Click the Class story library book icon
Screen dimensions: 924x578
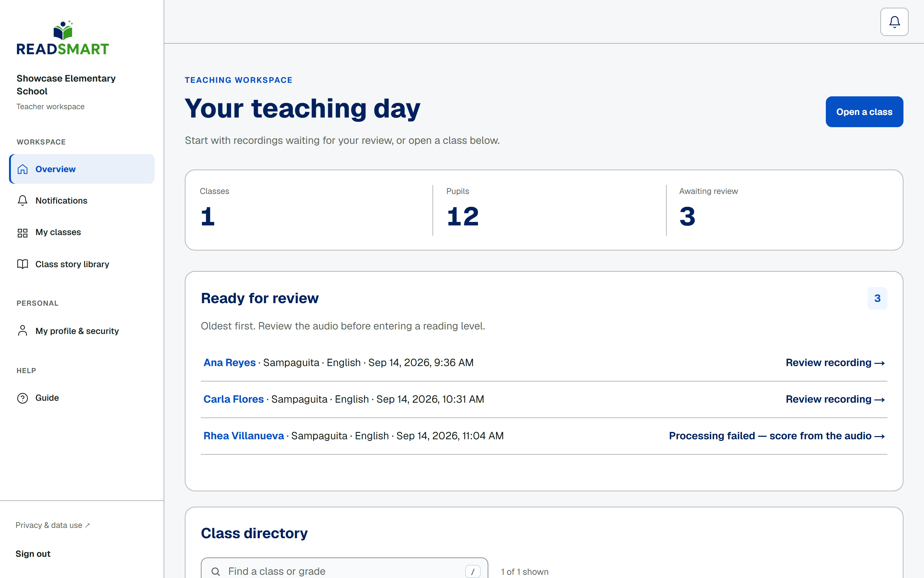(x=22, y=264)
